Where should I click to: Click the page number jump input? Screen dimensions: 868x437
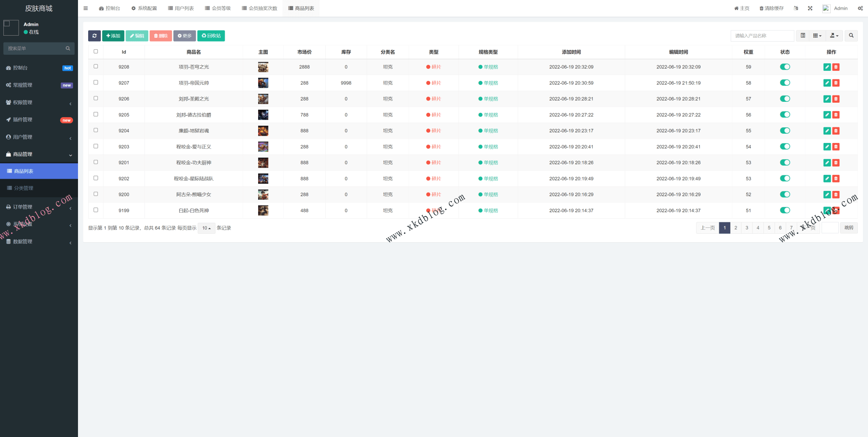coord(830,228)
